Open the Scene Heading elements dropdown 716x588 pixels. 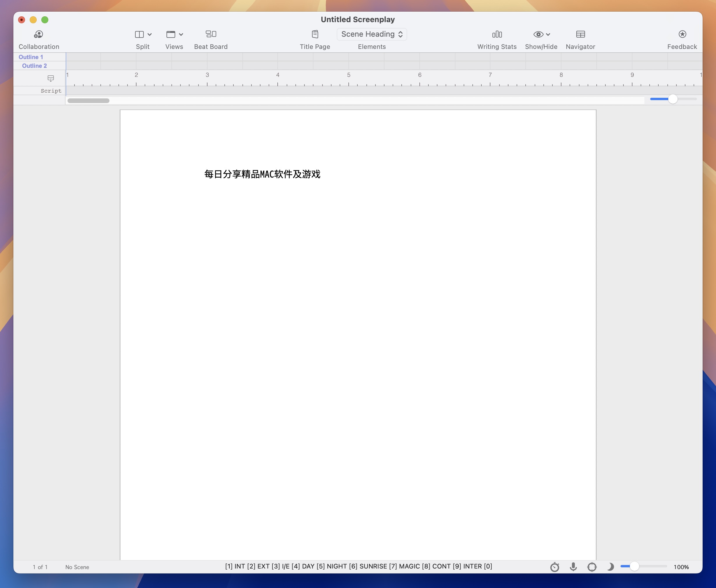tap(372, 34)
